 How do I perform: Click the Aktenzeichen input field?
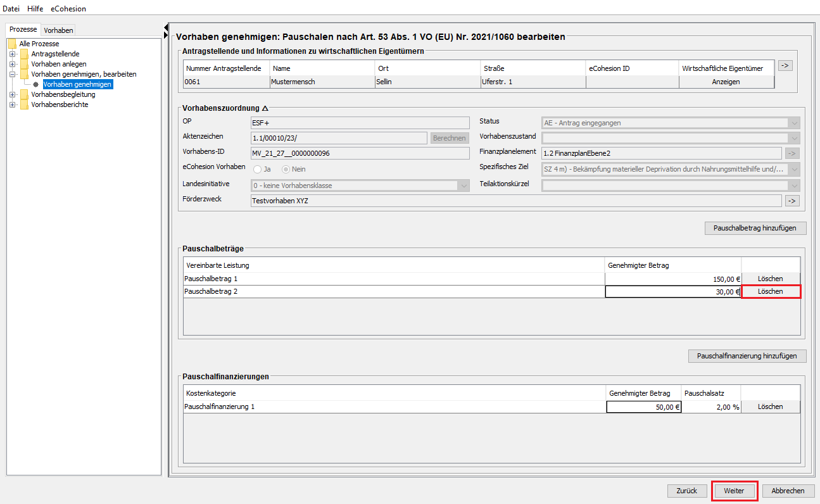click(x=339, y=138)
